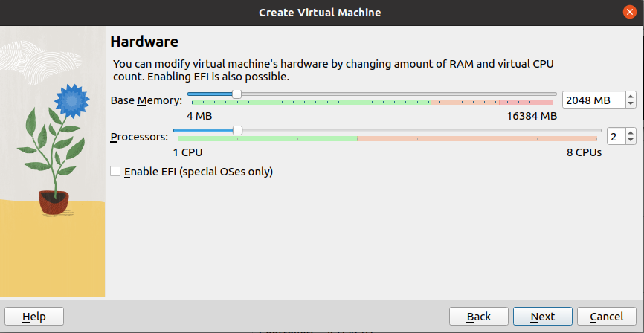Increase Base Memory with the up arrow

(631, 96)
